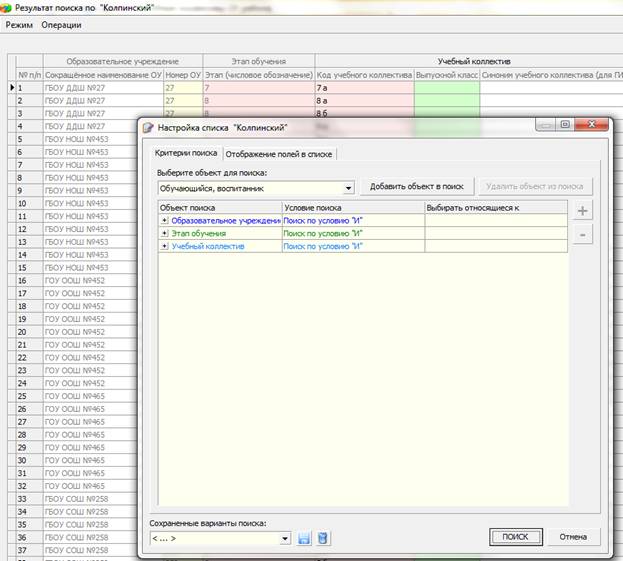Image resolution: width=623 pixels, height=561 pixels.
Task: Open saved search variants dropdown
Action: (x=284, y=538)
